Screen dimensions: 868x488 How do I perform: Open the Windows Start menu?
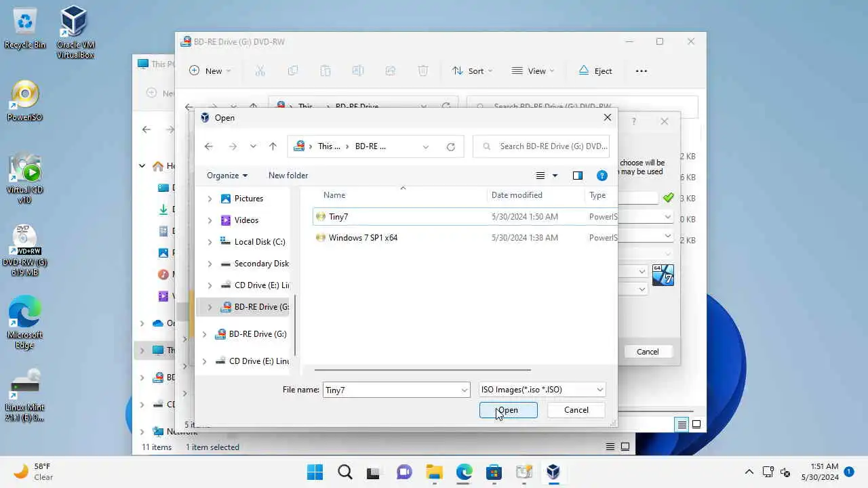[x=315, y=472]
